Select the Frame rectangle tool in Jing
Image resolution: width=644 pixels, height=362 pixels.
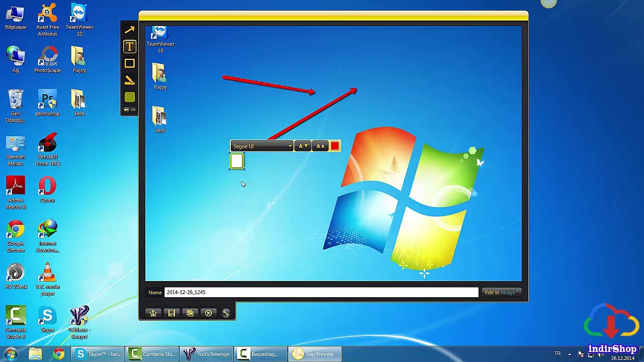(x=129, y=63)
